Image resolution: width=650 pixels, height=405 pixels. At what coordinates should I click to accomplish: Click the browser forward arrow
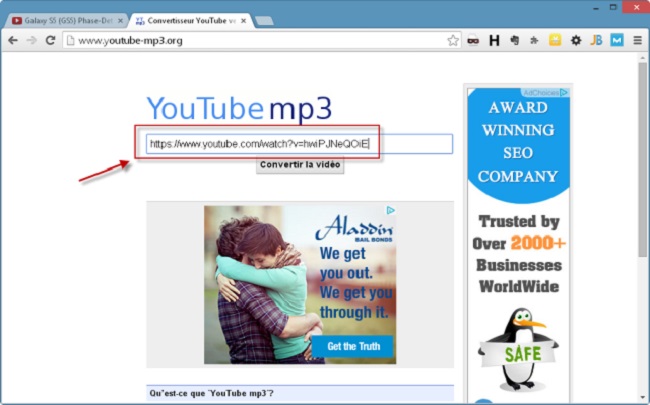point(32,40)
